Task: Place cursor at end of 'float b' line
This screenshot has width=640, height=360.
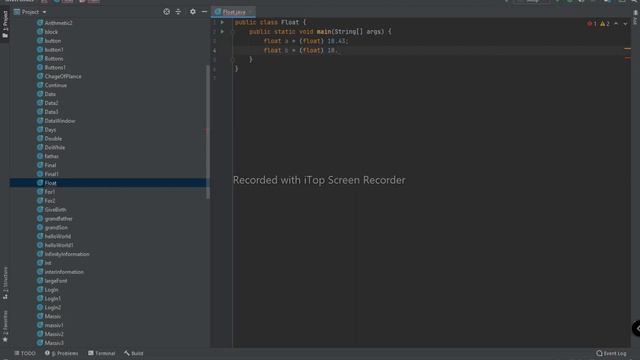Action: (x=340, y=51)
